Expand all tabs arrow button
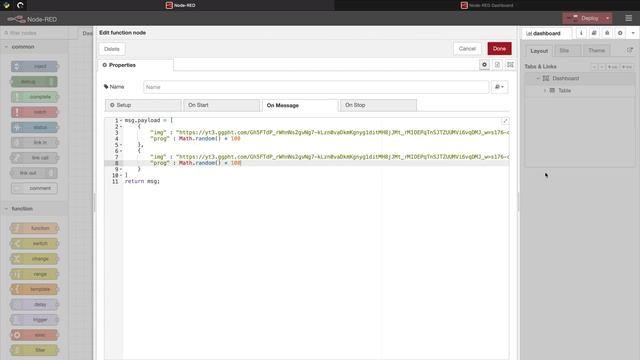The width and height of the screenshot is (640, 360). point(602,67)
